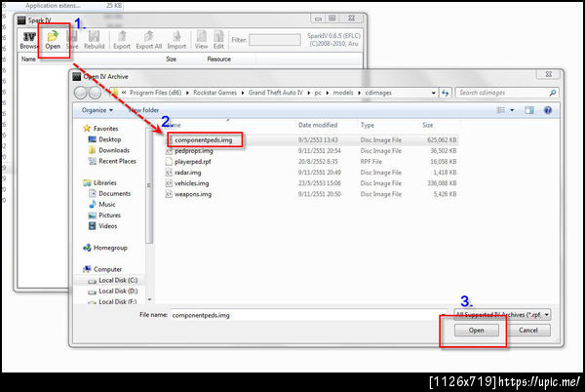The image size is (585, 392).
Task: Select the playerped.rpf file
Action: click(192, 162)
